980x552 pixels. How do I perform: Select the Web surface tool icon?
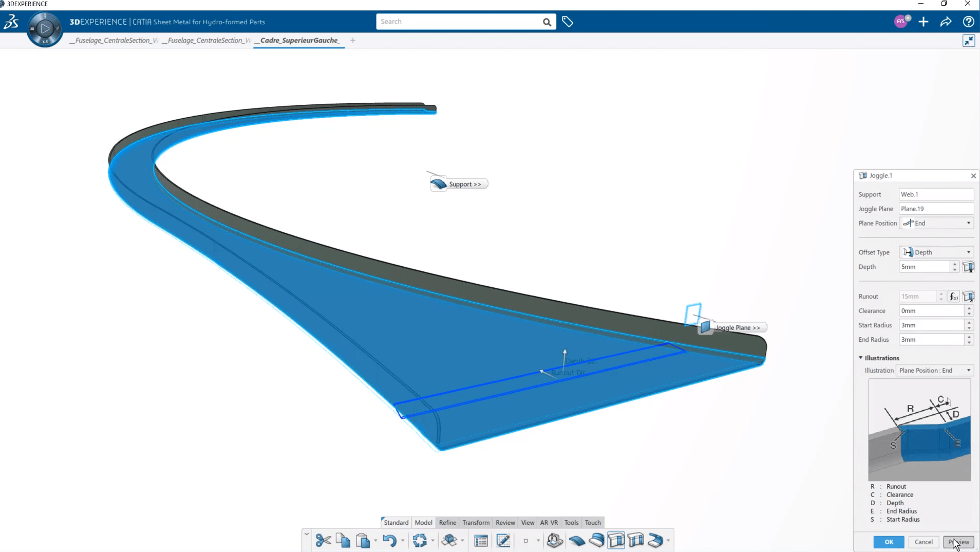click(x=576, y=540)
